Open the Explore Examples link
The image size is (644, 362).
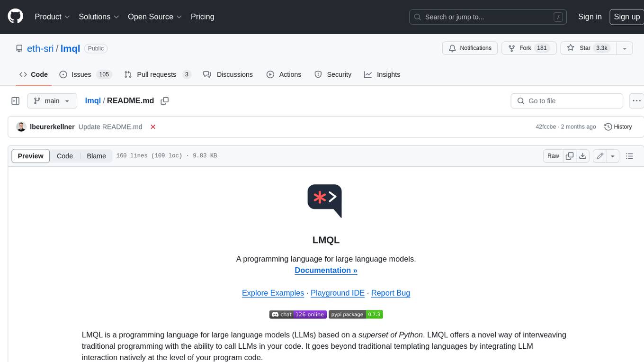click(x=273, y=293)
